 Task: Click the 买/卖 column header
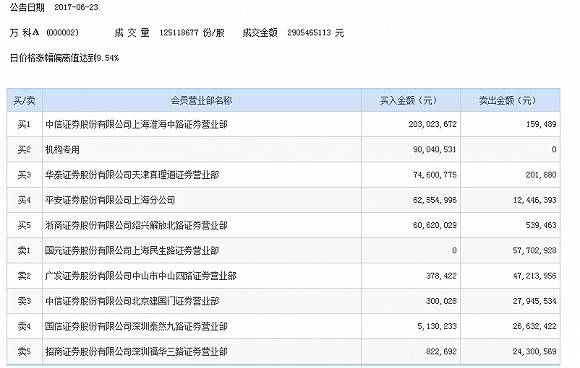(24, 101)
